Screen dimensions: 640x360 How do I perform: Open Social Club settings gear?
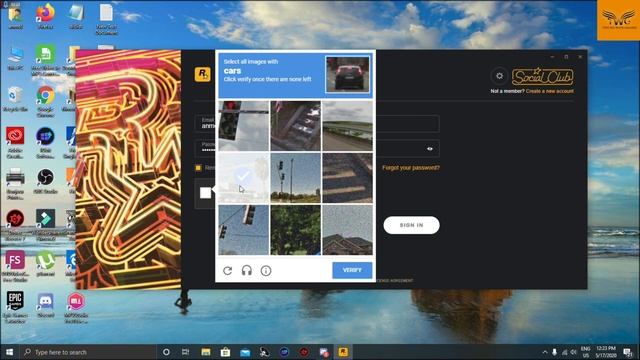click(499, 76)
